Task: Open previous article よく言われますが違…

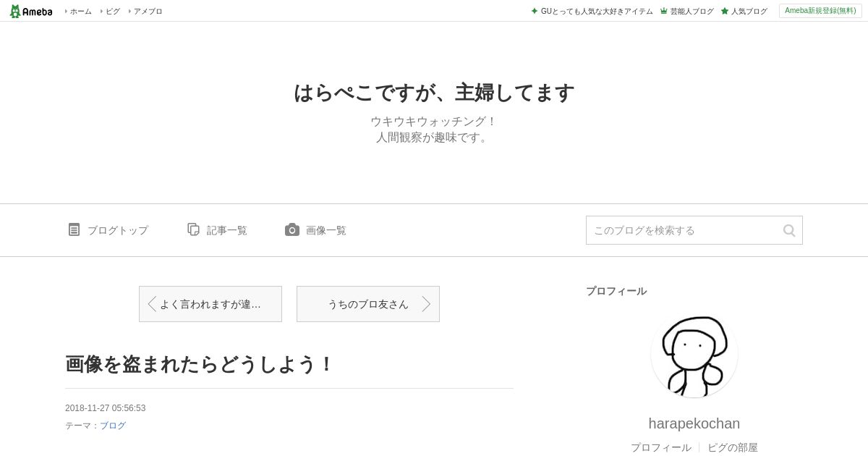Action: [210, 304]
